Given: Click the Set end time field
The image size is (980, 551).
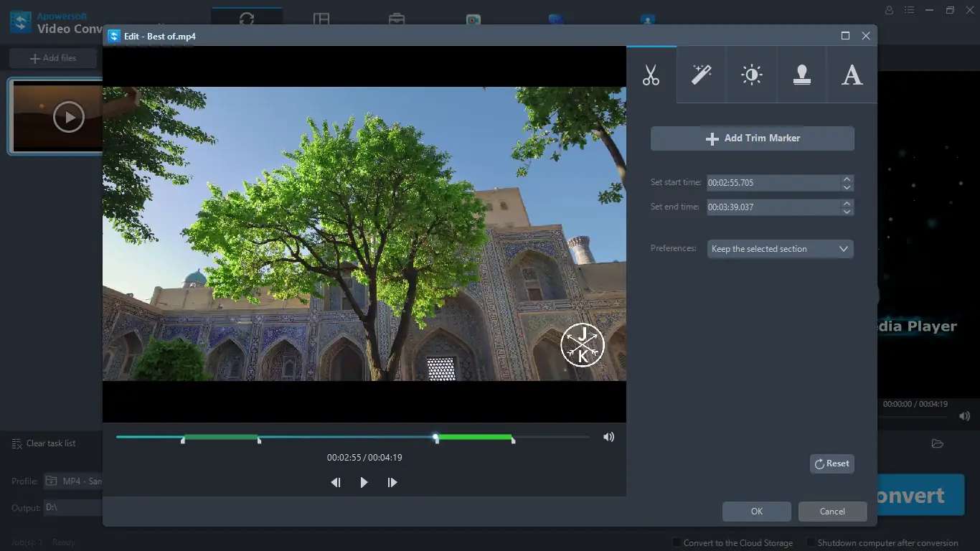Looking at the screenshot, I should [772, 207].
